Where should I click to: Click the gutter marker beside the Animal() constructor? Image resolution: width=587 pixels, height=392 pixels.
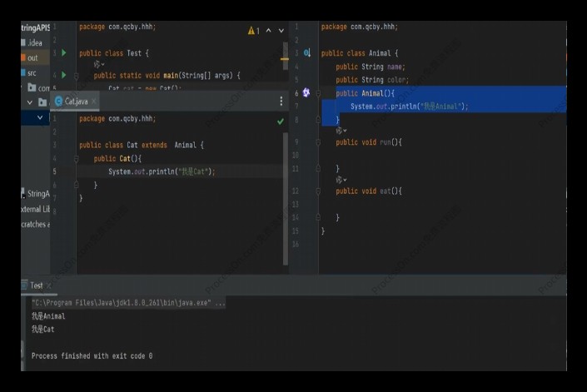click(306, 92)
